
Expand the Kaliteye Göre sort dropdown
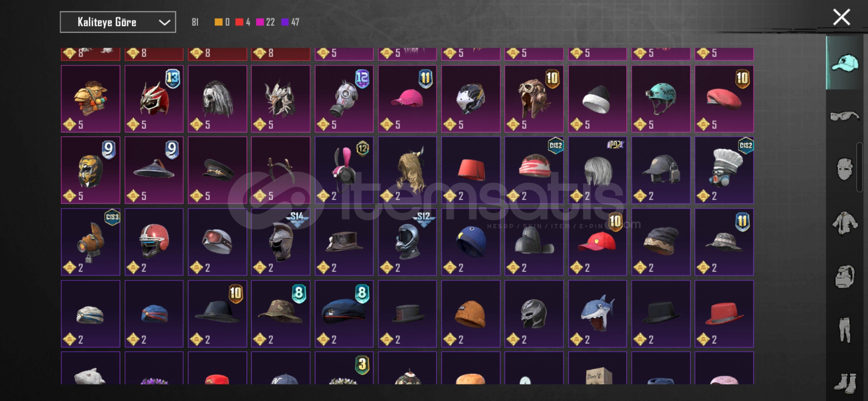(x=118, y=22)
